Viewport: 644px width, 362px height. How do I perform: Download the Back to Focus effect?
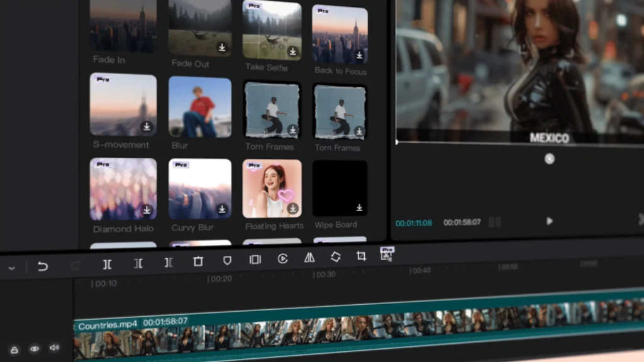click(x=359, y=55)
